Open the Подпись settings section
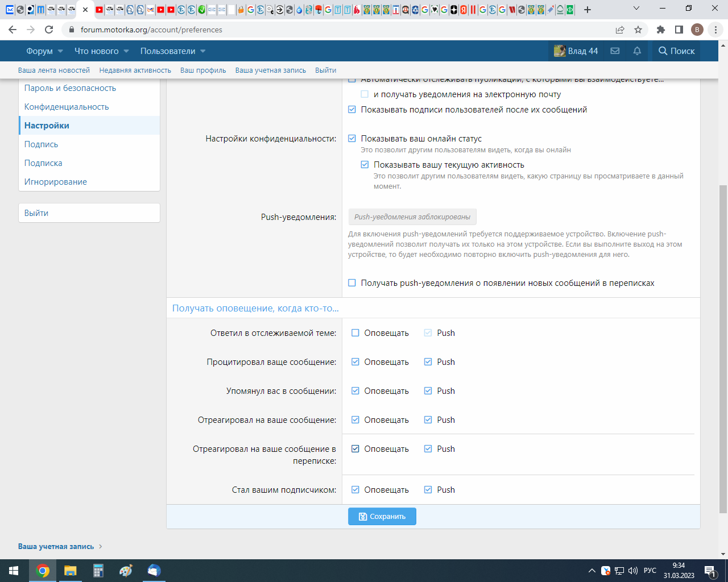Screen dimensions: 728x582 click(x=41, y=144)
